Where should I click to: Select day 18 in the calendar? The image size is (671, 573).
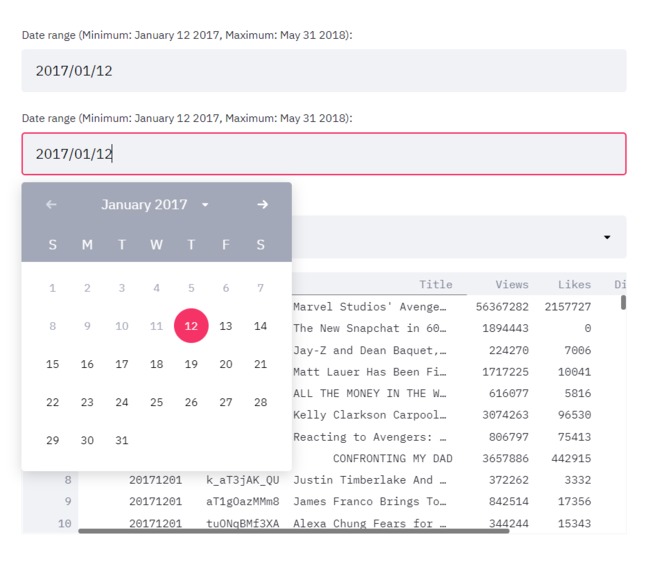(157, 364)
